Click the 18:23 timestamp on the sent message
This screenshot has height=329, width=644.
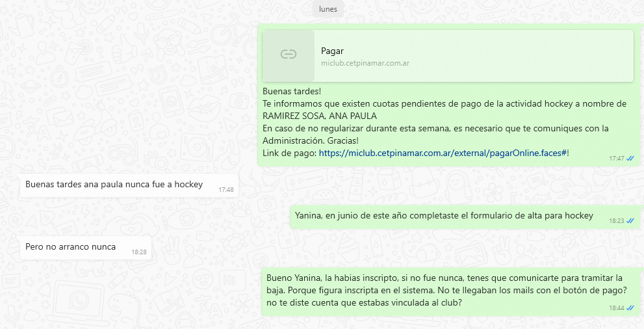[616, 220]
